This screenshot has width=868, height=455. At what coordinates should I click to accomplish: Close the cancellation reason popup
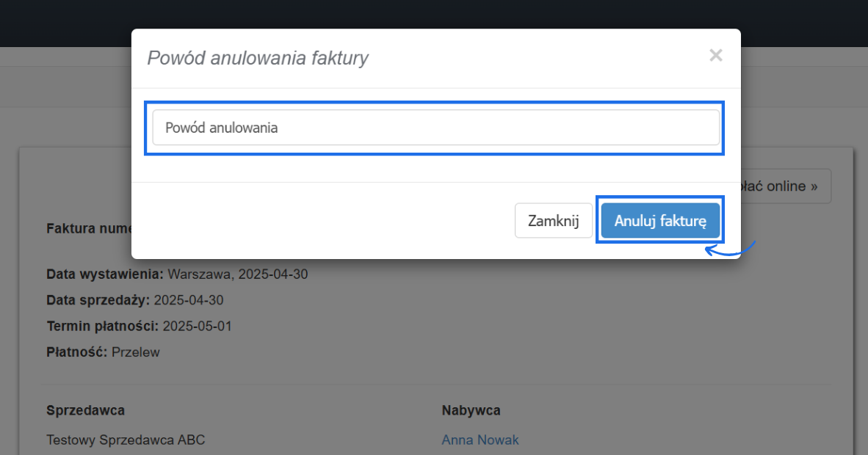(x=715, y=55)
